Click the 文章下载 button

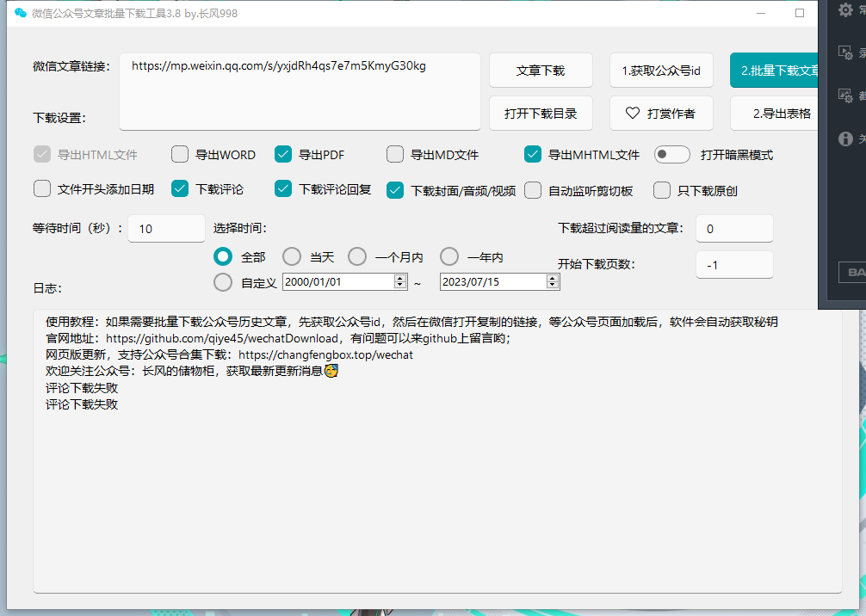pos(541,70)
